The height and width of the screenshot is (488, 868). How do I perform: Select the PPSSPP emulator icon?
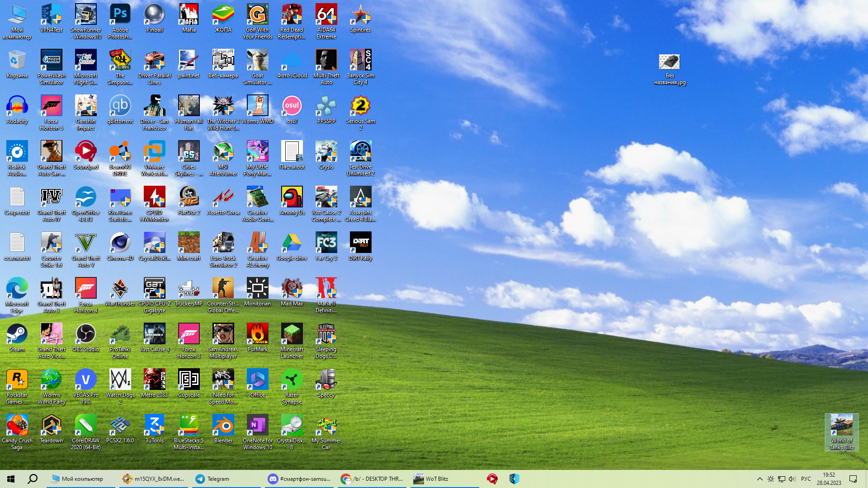coord(326,109)
